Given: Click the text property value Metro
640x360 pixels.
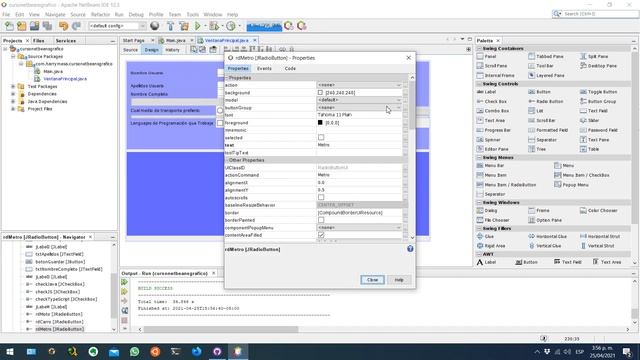Looking at the screenshot, I should pos(323,145).
